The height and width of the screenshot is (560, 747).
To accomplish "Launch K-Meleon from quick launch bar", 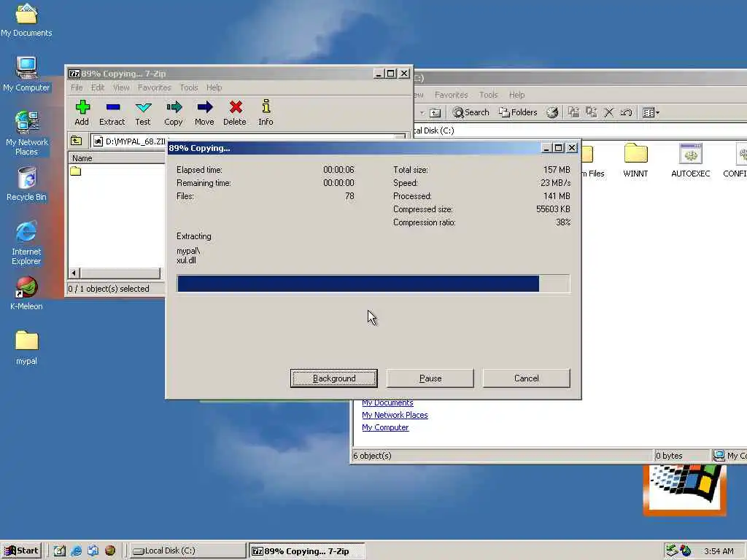I will pos(110,551).
